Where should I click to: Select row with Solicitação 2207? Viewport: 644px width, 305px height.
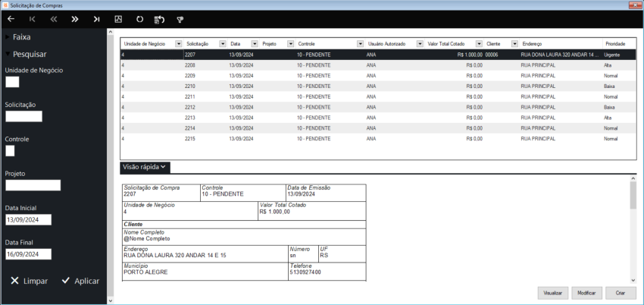(378, 55)
